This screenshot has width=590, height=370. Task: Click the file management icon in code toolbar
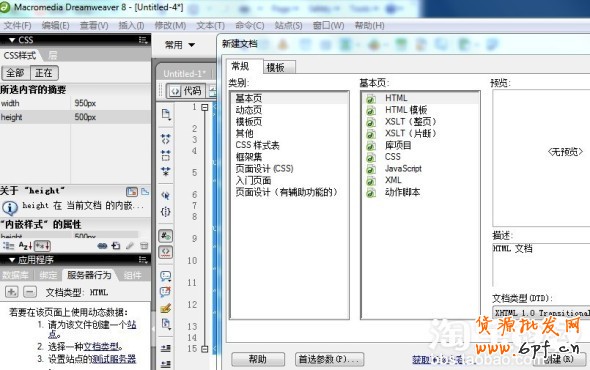(166, 114)
